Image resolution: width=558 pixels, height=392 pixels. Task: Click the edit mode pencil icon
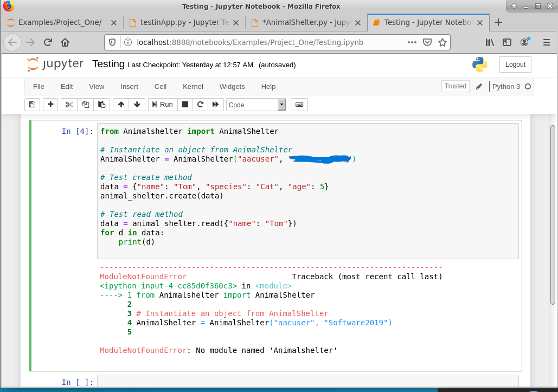click(479, 86)
